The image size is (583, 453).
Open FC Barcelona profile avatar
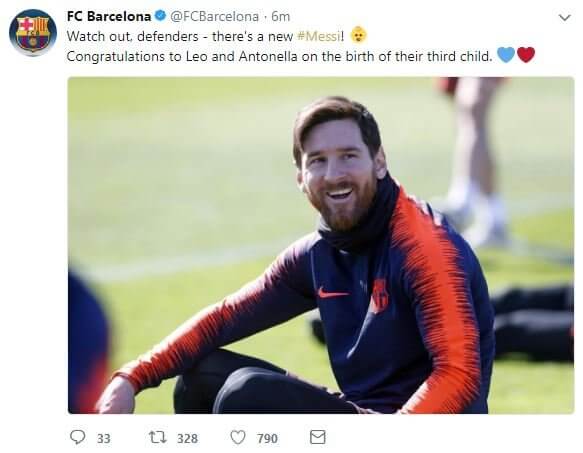coord(33,33)
